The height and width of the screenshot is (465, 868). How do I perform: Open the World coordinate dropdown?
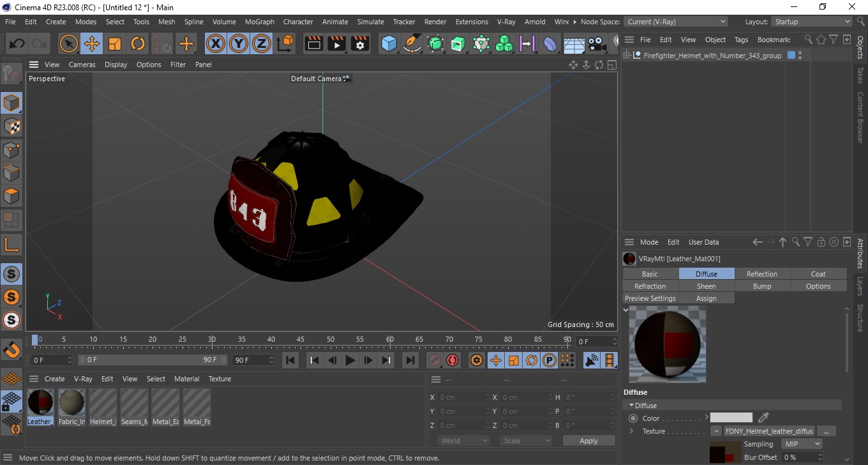pos(464,441)
